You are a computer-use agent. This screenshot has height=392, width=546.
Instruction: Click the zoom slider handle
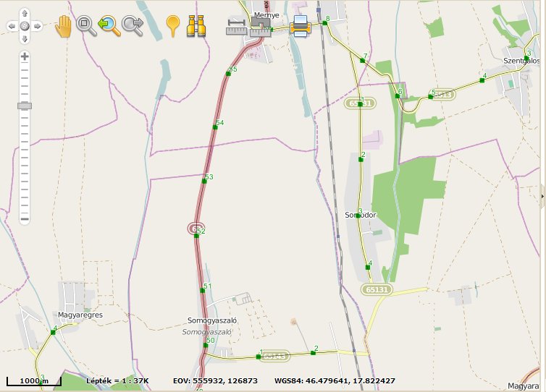coord(25,106)
